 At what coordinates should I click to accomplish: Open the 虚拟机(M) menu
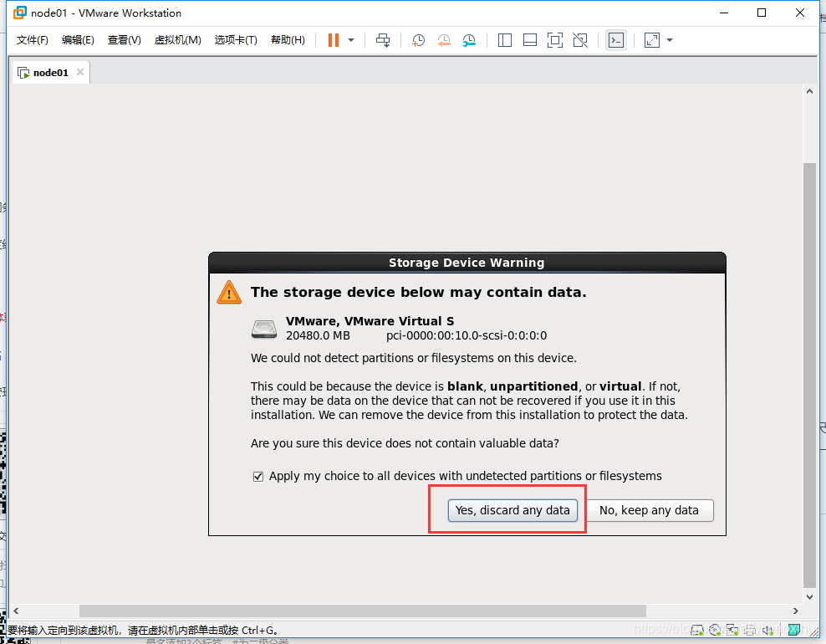coord(177,40)
